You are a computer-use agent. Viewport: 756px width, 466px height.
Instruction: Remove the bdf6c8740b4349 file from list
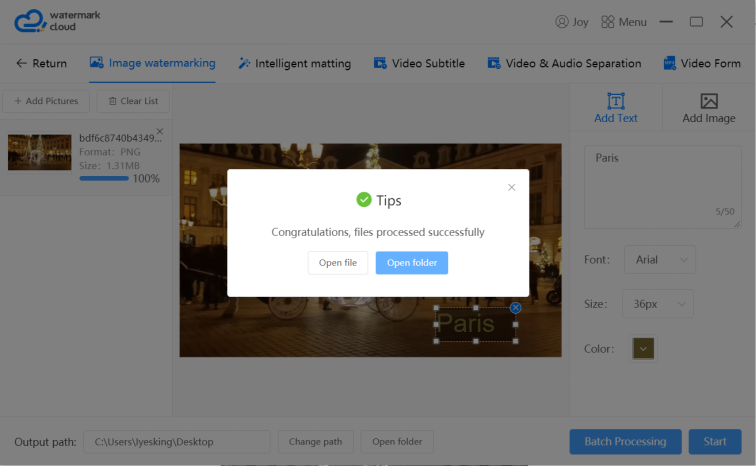160,131
